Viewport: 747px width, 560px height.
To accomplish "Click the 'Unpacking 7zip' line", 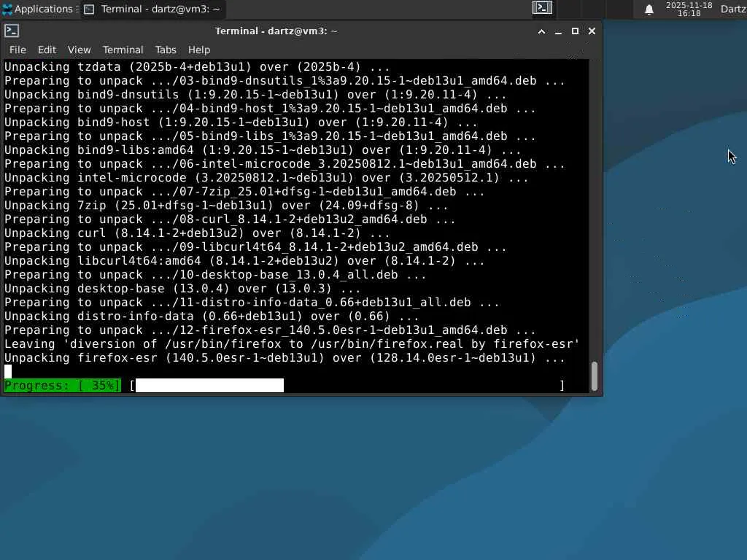I will (x=226, y=205).
